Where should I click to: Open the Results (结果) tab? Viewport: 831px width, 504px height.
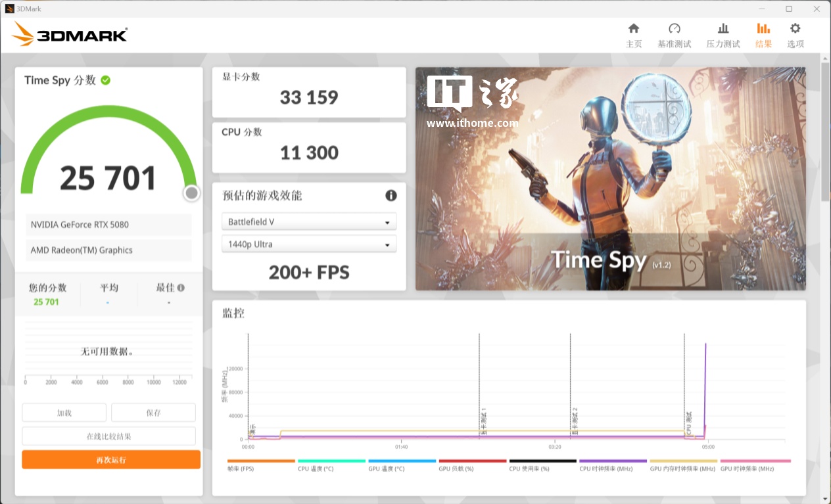763,35
